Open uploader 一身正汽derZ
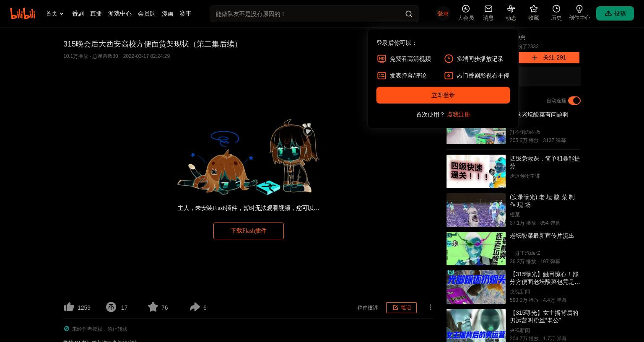This screenshot has width=644, height=342. (525, 253)
